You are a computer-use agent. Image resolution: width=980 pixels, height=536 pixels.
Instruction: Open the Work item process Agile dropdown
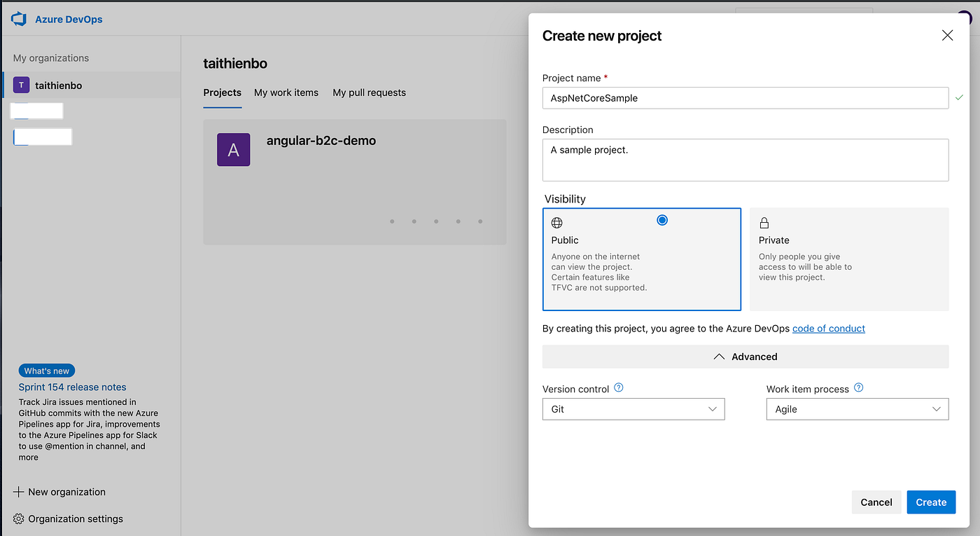click(x=857, y=409)
